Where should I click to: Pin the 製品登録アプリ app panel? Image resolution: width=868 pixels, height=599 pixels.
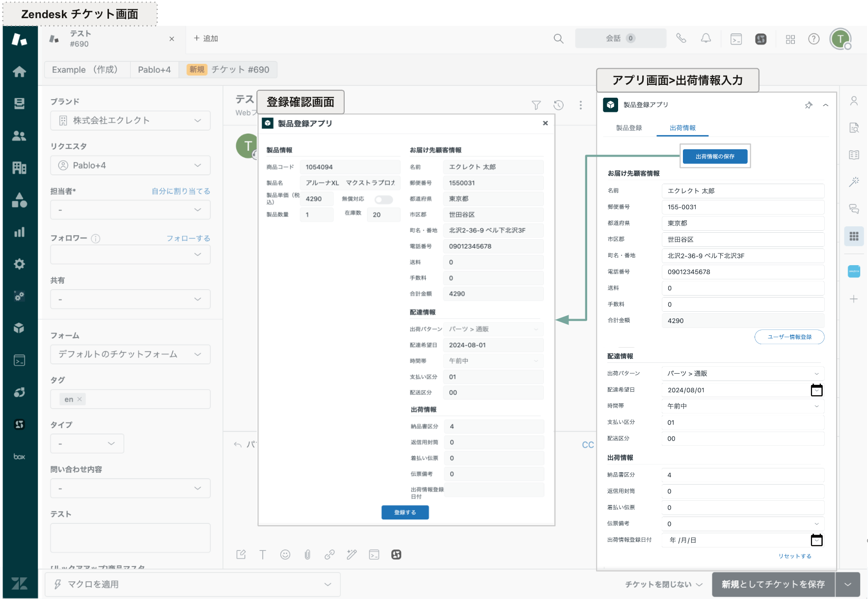tap(809, 105)
